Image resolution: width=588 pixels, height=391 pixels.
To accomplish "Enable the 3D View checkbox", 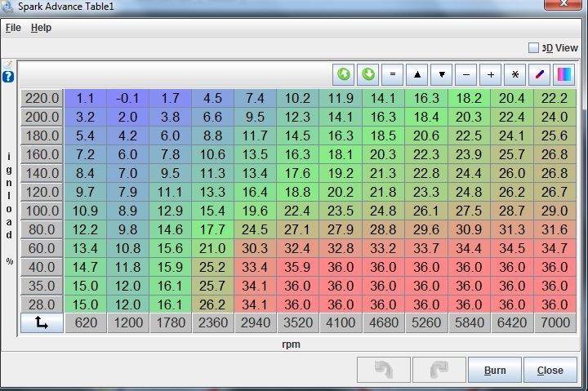I will pyautogui.click(x=534, y=48).
